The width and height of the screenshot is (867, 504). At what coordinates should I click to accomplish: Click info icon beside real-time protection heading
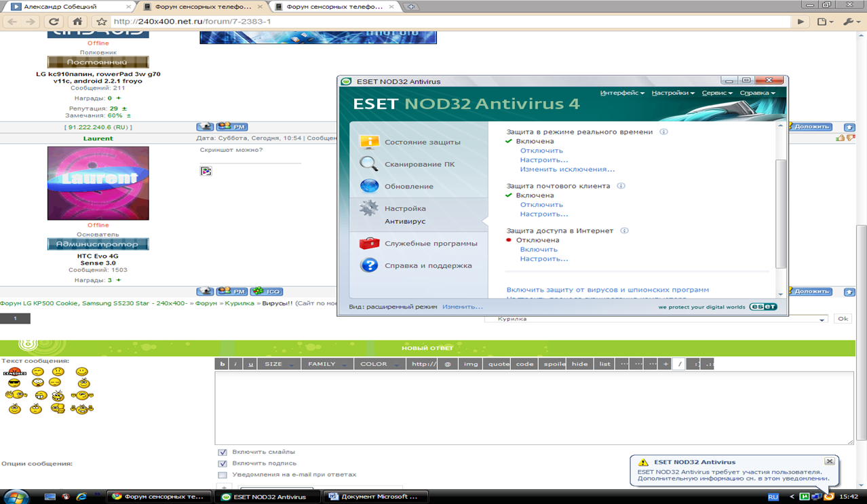(663, 132)
